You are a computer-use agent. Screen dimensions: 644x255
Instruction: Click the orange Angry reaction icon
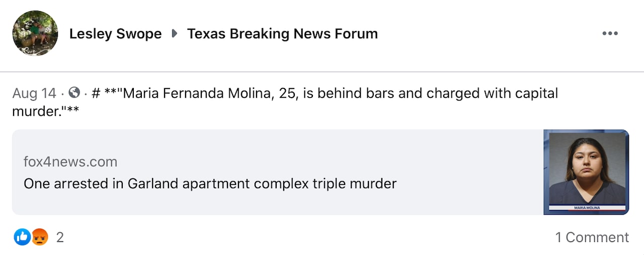click(40, 237)
